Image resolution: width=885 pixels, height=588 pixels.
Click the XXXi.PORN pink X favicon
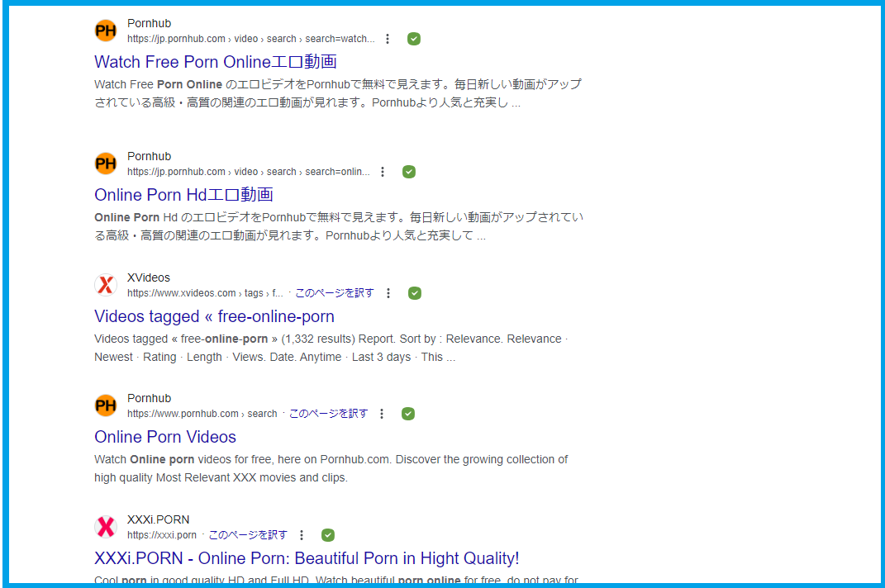(x=106, y=527)
